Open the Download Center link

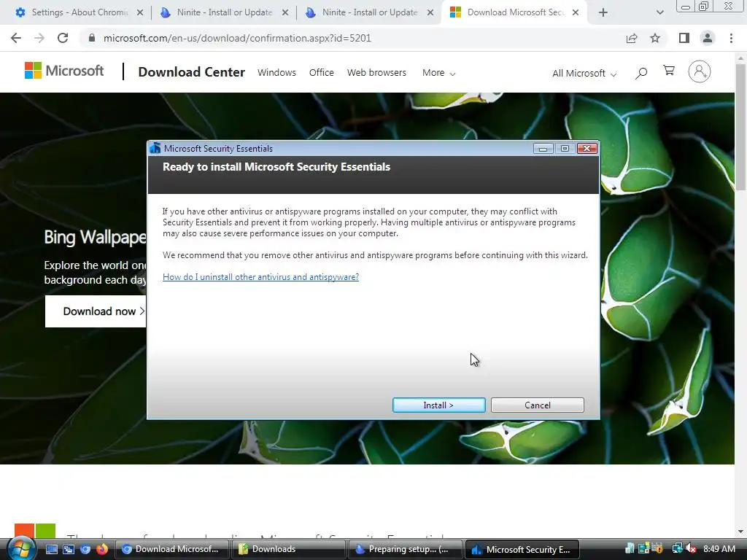click(192, 72)
